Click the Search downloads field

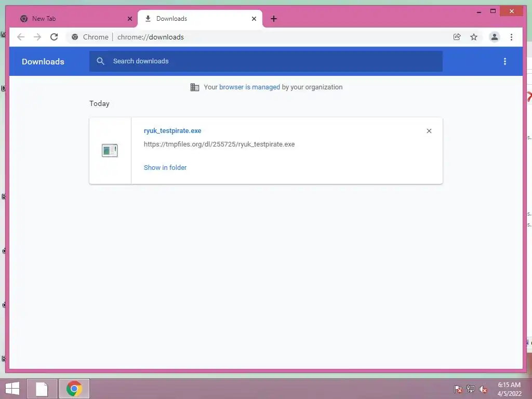[266, 61]
